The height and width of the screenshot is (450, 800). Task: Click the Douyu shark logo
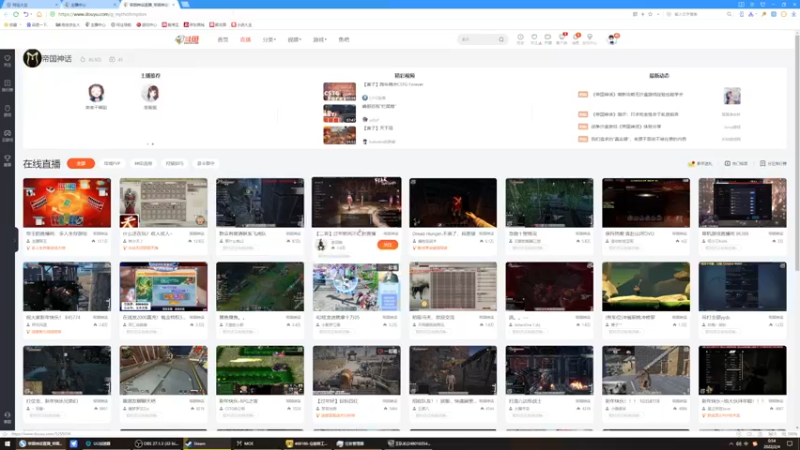pyautogui.click(x=187, y=40)
